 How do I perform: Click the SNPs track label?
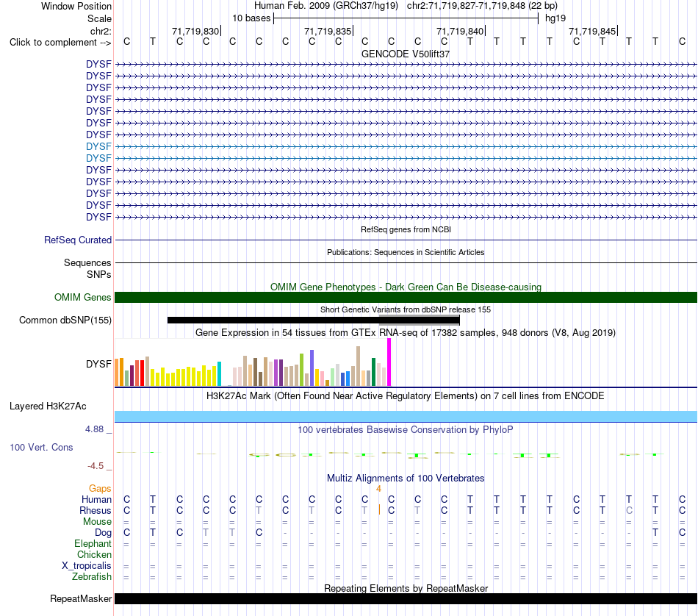[x=99, y=274]
